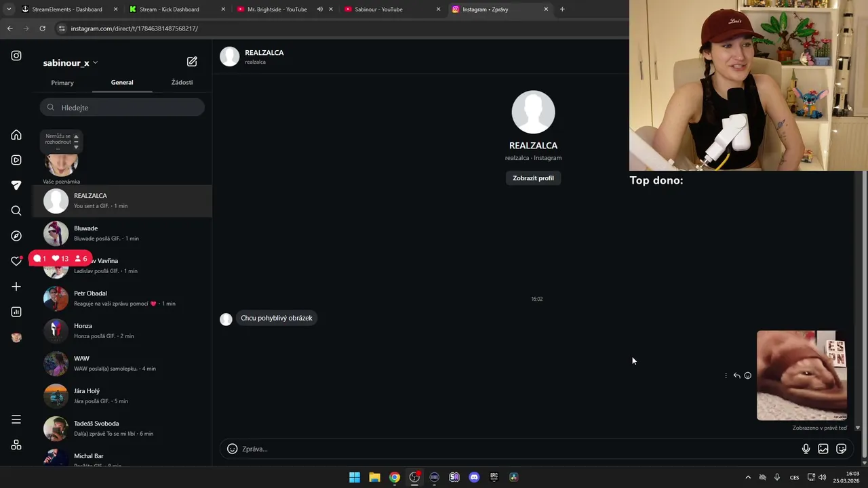868x488 pixels.
Task: Open the WAW conversation
Action: pos(122,363)
